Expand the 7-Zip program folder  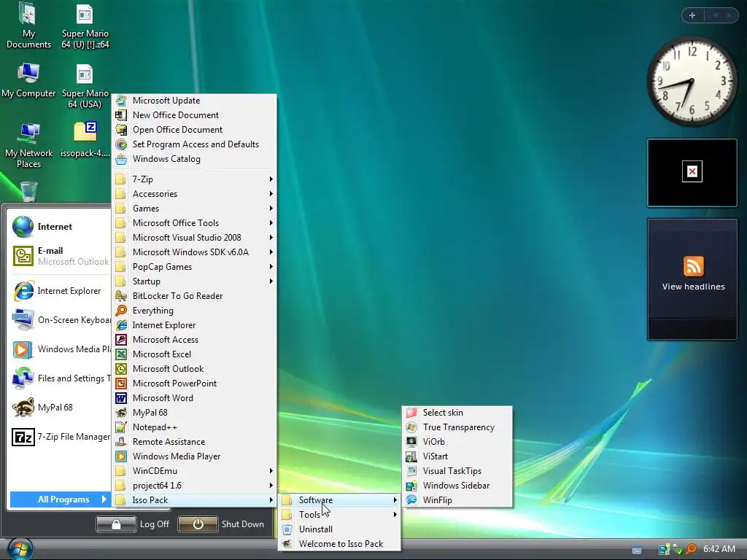(194, 179)
